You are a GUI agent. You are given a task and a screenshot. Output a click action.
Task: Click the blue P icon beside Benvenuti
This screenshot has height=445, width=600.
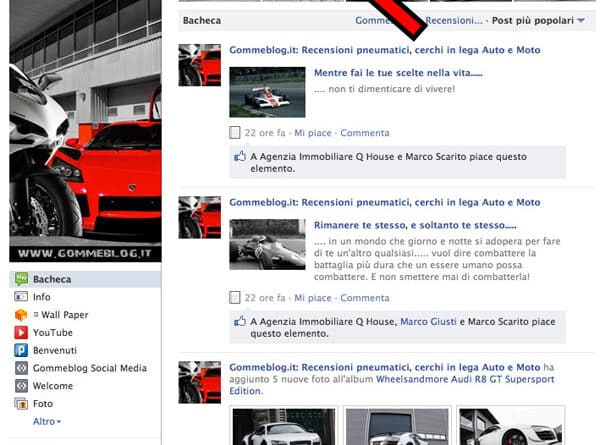click(x=21, y=350)
